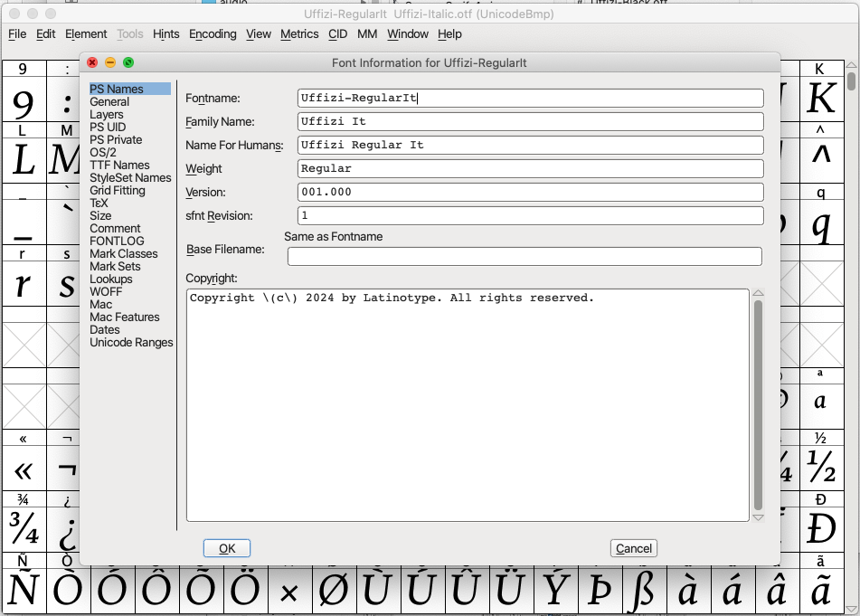Open the Mark Sets section

pyautogui.click(x=115, y=266)
